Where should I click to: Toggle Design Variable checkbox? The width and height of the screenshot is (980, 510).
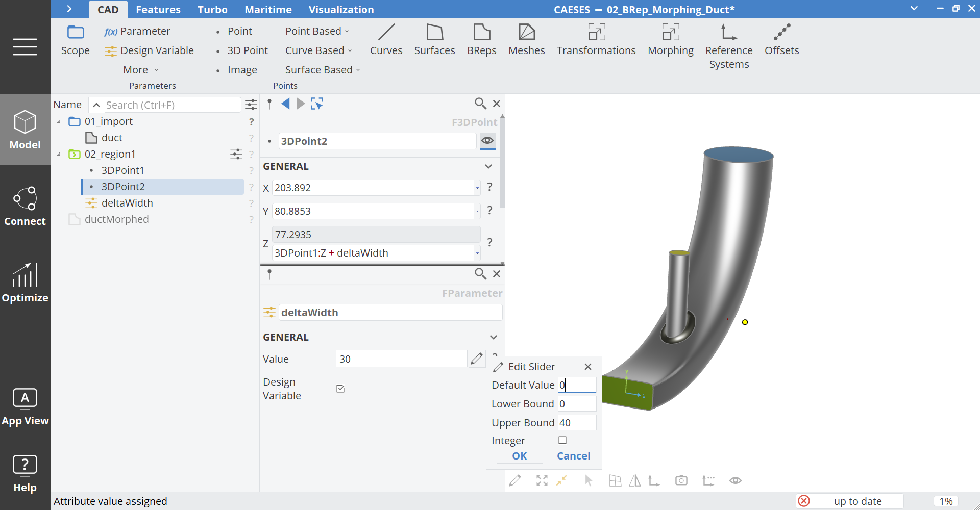click(340, 389)
